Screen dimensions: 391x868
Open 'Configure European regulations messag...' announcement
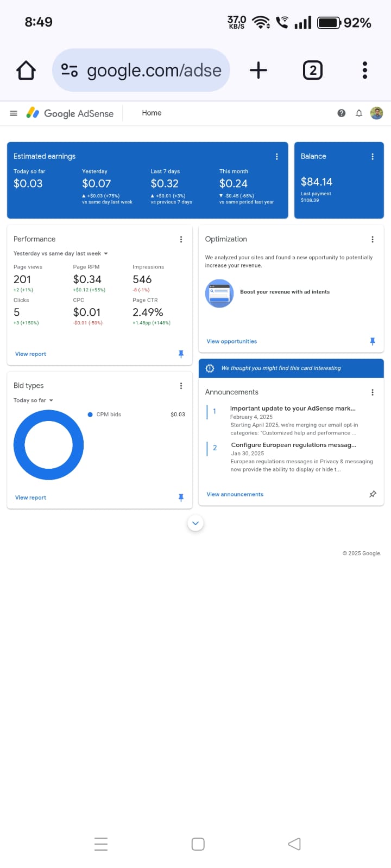click(x=294, y=445)
